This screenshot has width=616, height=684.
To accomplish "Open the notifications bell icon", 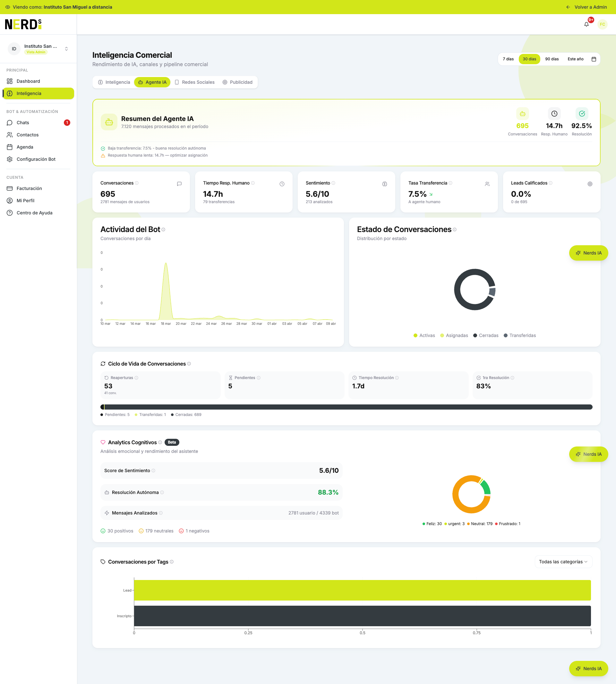I will 586,24.
